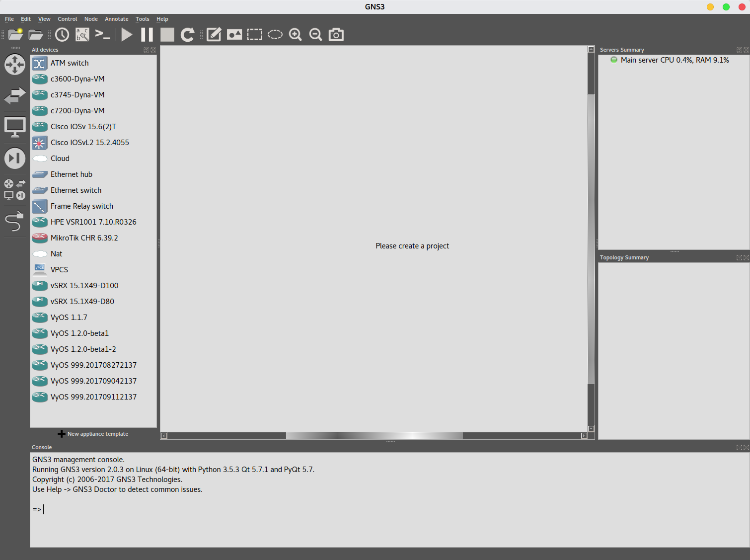Click the workspace horizontal scrollbar
Screen dimensions: 750x560
click(x=374, y=436)
